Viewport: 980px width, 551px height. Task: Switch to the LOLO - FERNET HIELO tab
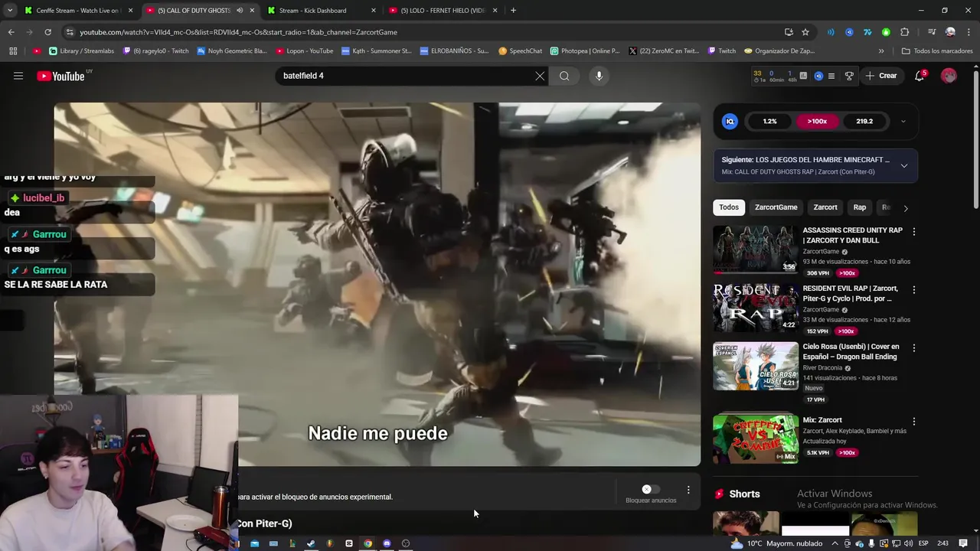tap(444, 11)
